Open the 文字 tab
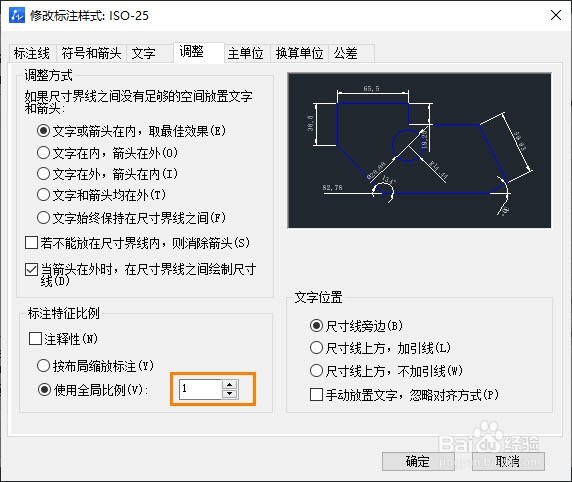 [150, 53]
